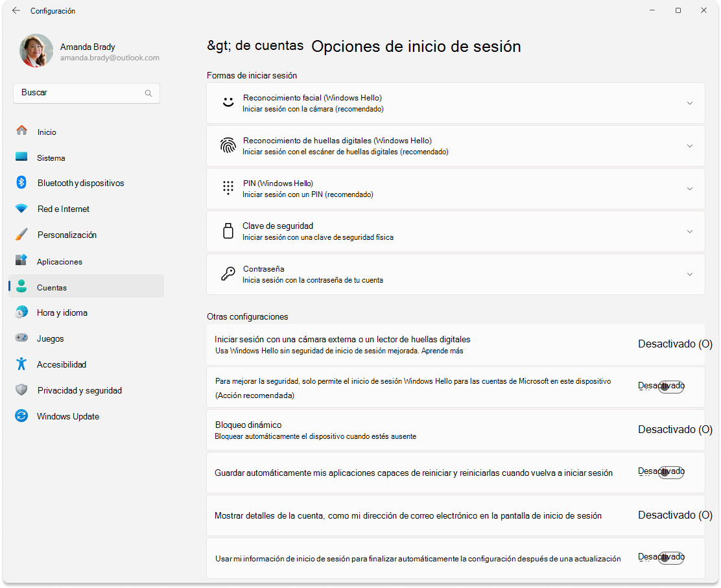
Task: Click the Clave de seguridad title text
Action: tap(278, 226)
